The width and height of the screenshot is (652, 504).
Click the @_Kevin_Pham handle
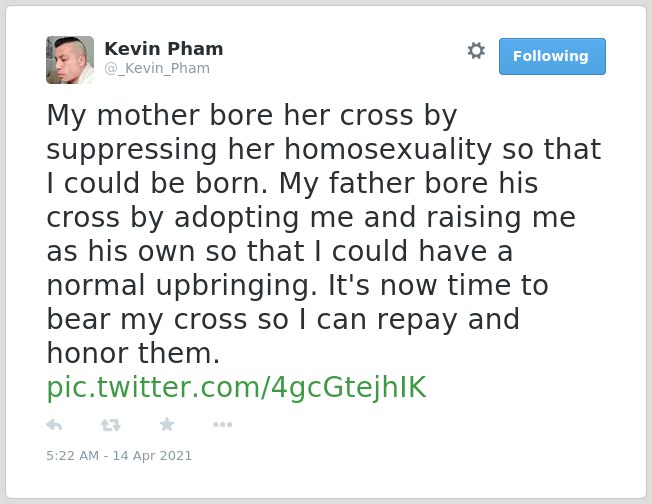(157, 68)
